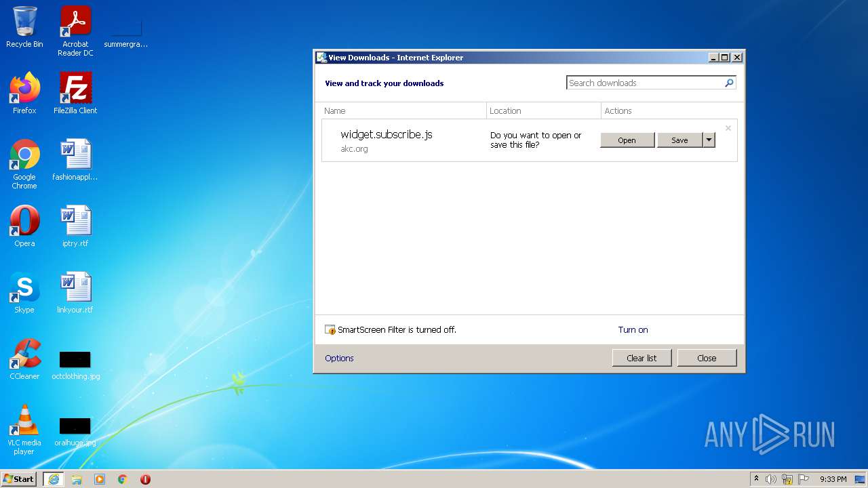
Task: Minimize the View Downloads window
Action: click(x=713, y=58)
